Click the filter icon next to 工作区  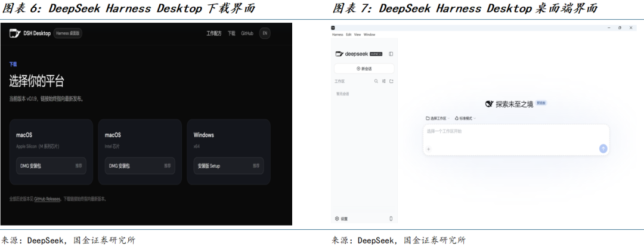pos(383,81)
